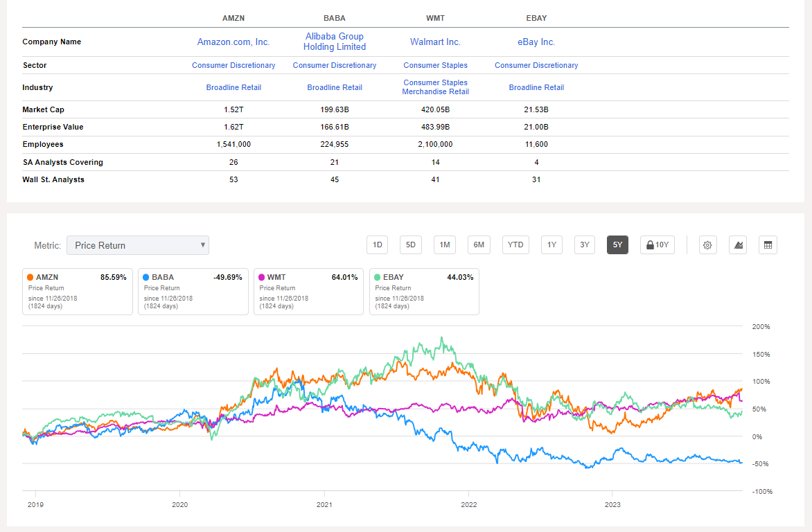Open AMZN Broadline Retail industry link
Viewport: 812px width, 532px height.
click(x=233, y=87)
